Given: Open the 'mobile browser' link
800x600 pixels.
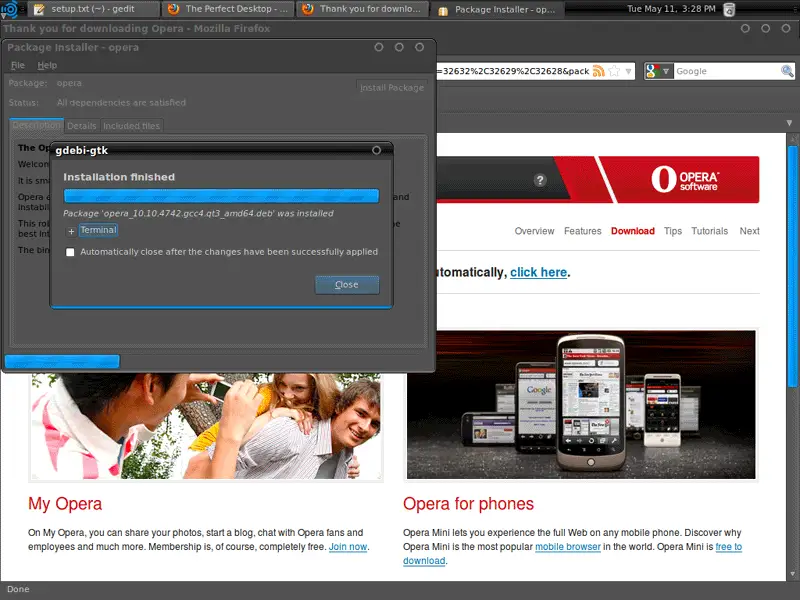Looking at the screenshot, I should point(567,547).
